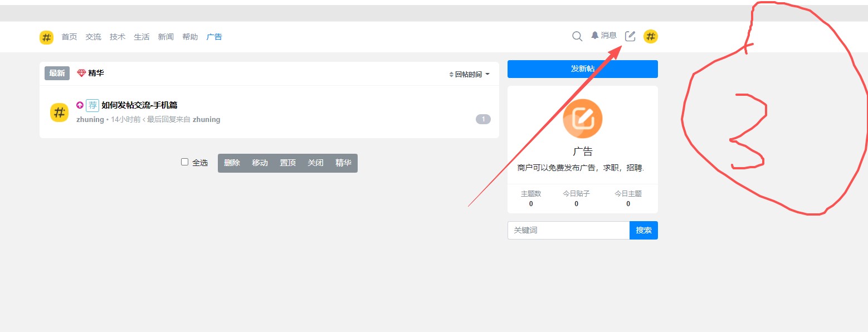Open the 技术 navigation item
Viewport: 868px width, 332px height.
pyautogui.click(x=118, y=37)
